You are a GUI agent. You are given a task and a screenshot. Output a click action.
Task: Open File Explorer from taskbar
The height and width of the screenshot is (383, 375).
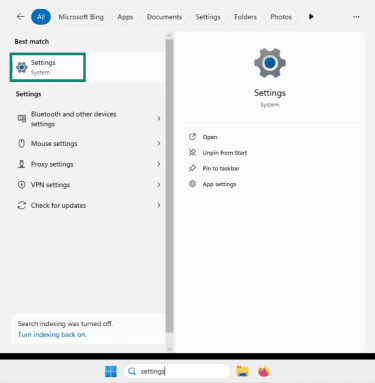(242, 371)
